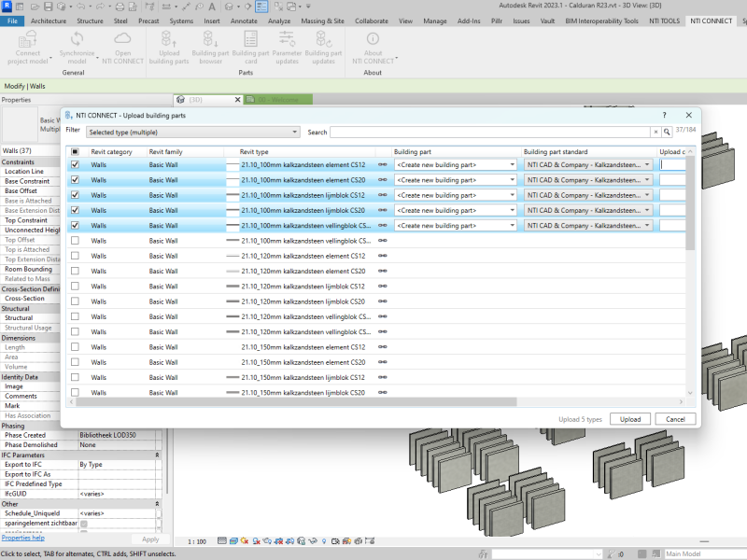
Task: Check the 120mm kalkzandsteen element CS20 row
Action: click(x=75, y=271)
